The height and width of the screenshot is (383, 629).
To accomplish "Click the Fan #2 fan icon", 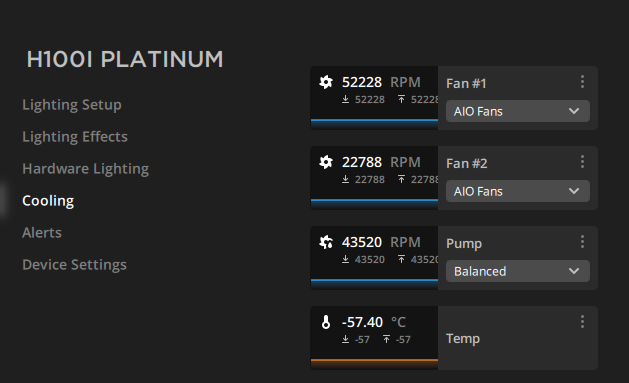I will click(326, 162).
